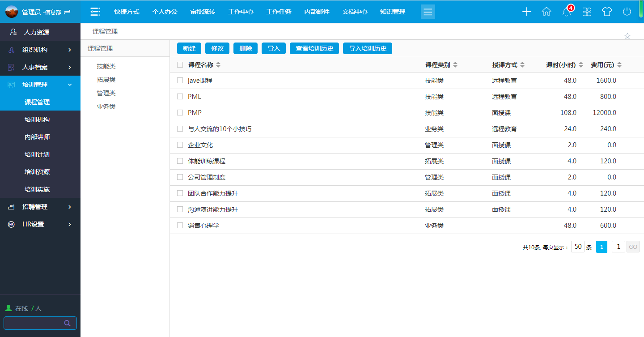The width and height of the screenshot is (644, 337).
Task: Click the user avatar picture
Action: (x=12, y=12)
